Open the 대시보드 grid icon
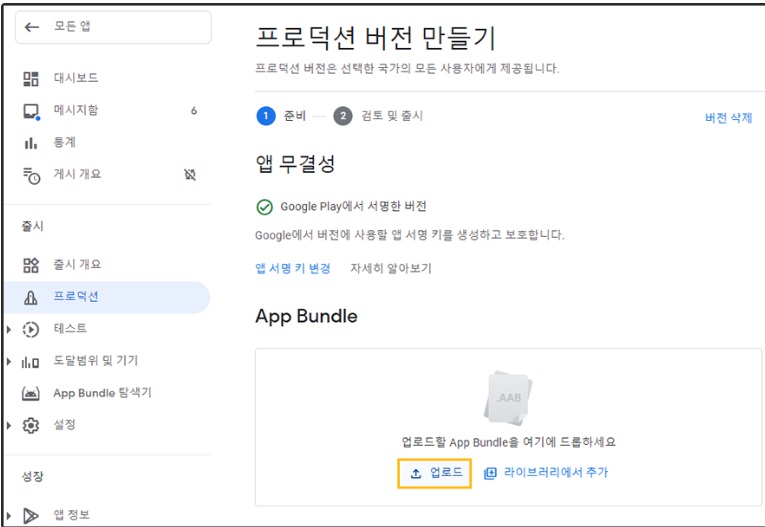This screenshot has height=527, width=765. pos(31,79)
